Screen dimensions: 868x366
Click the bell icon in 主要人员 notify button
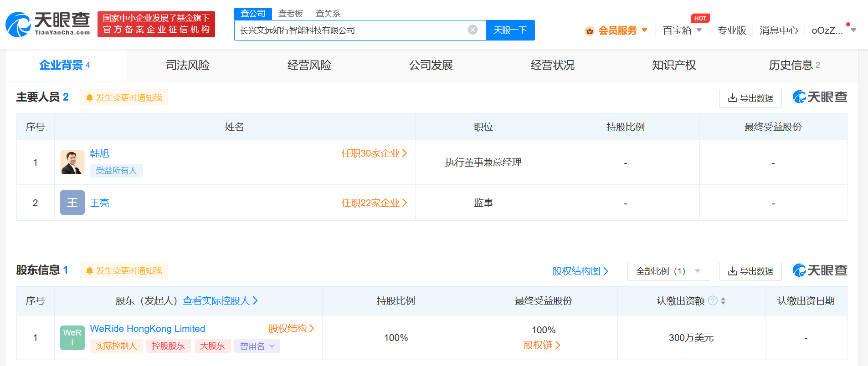click(89, 97)
